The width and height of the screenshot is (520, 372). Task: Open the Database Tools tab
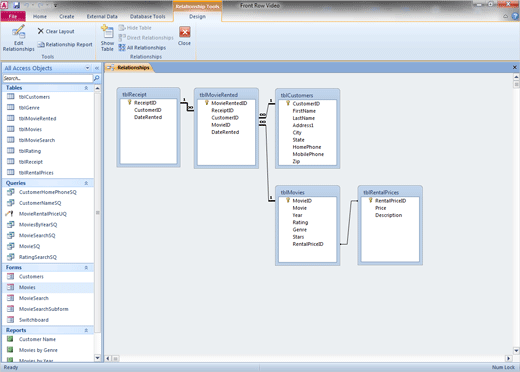click(147, 16)
